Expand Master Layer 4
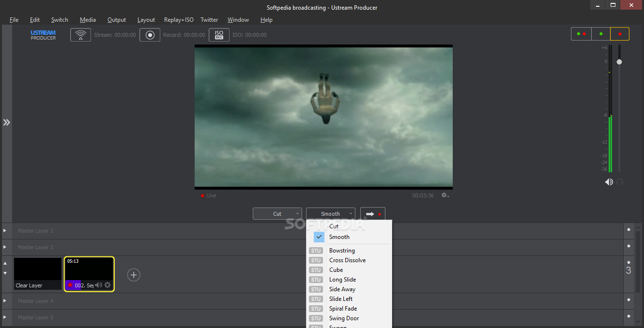644x328 pixels. point(5,301)
